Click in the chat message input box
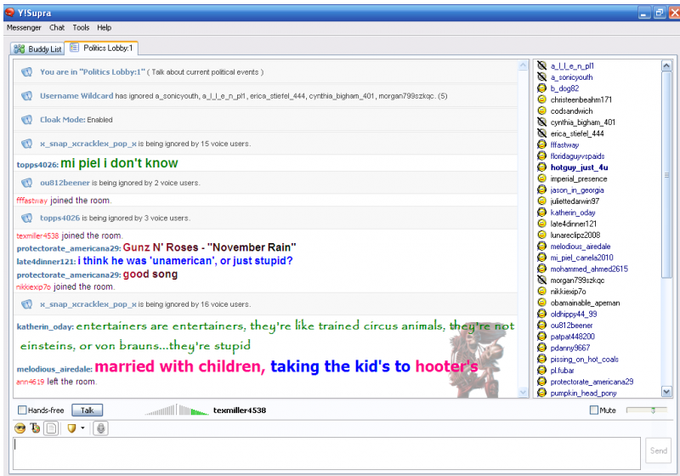The image size is (680, 476). (x=327, y=453)
